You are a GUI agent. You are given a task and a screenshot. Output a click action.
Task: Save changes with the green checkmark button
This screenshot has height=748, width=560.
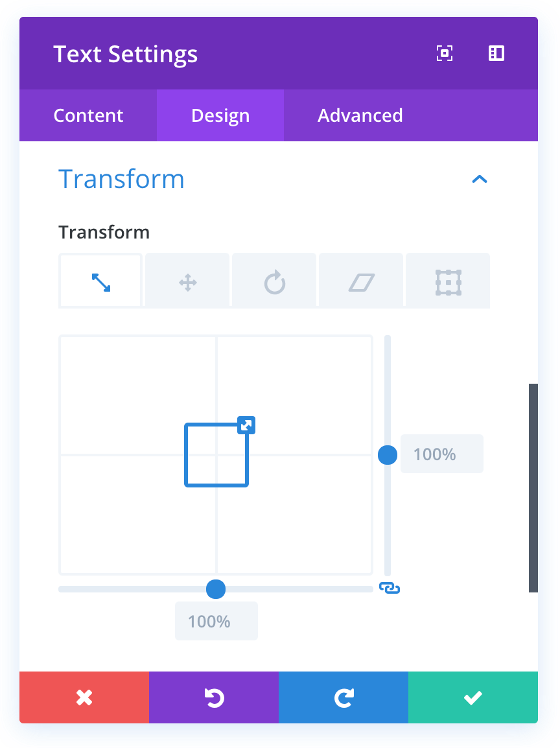point(473,697)
